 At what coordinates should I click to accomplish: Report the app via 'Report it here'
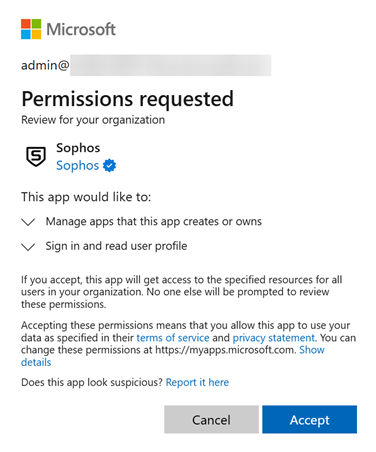pos(197,382)
